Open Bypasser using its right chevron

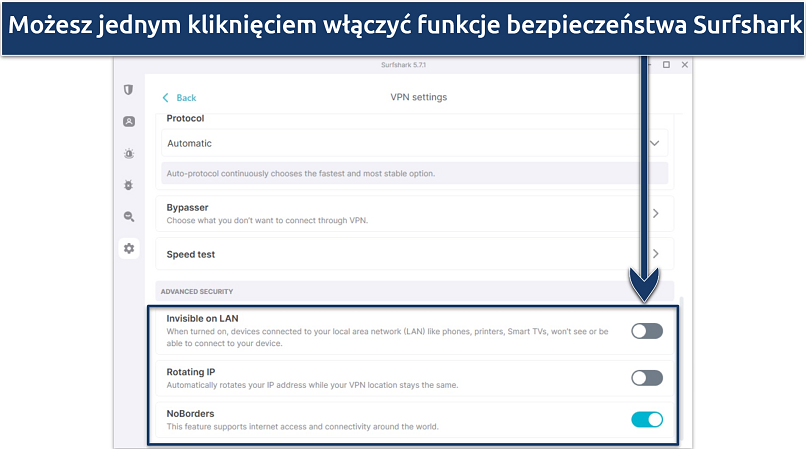click(x=656, y=213)
